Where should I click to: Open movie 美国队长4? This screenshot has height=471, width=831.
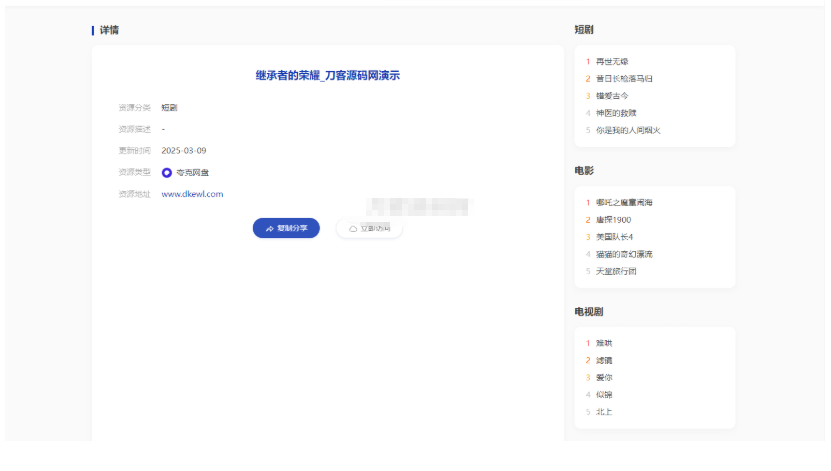pyautogui.click(x=614, y=237)
